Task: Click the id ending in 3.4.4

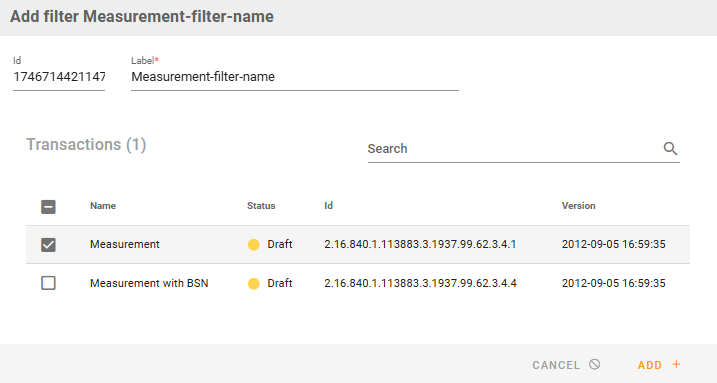Action: coord(420,283)
